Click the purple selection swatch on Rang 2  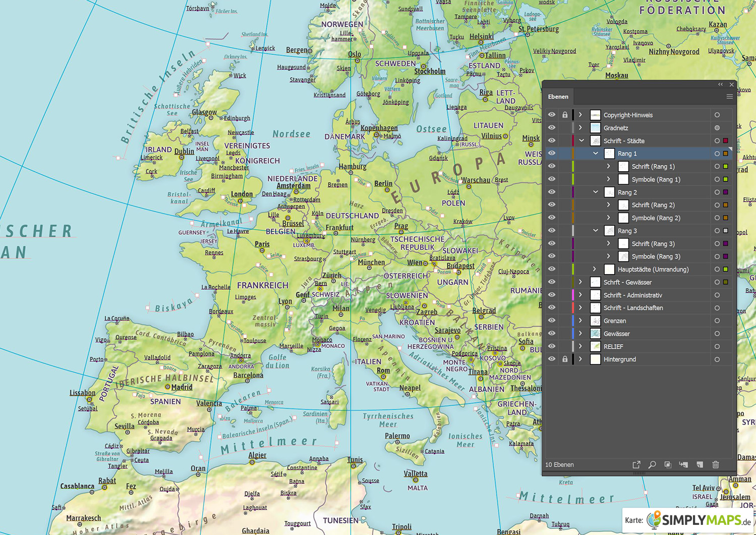(x=726, y=192)
